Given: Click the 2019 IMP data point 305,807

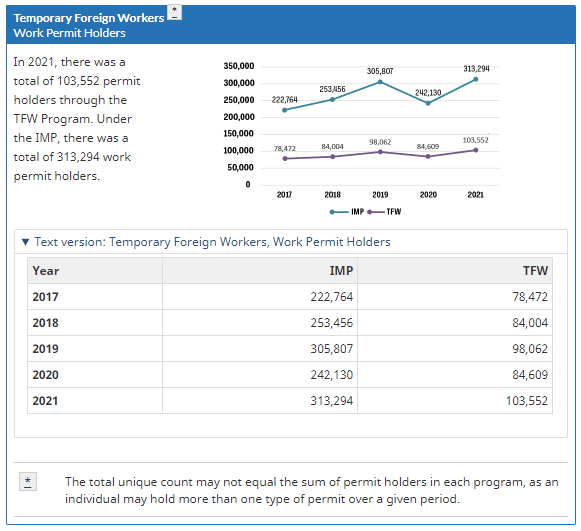Looking at the screenshot, I should pos(380,82).
